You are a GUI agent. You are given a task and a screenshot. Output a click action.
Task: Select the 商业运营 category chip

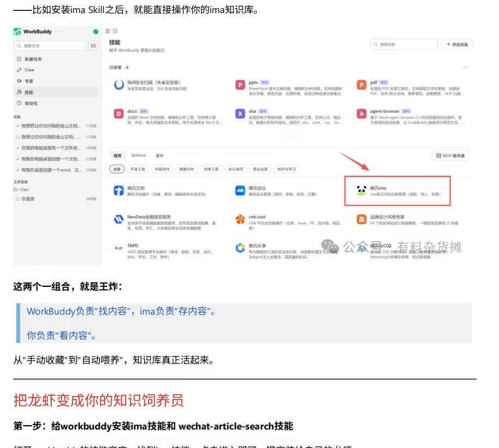tap(260, 169)
